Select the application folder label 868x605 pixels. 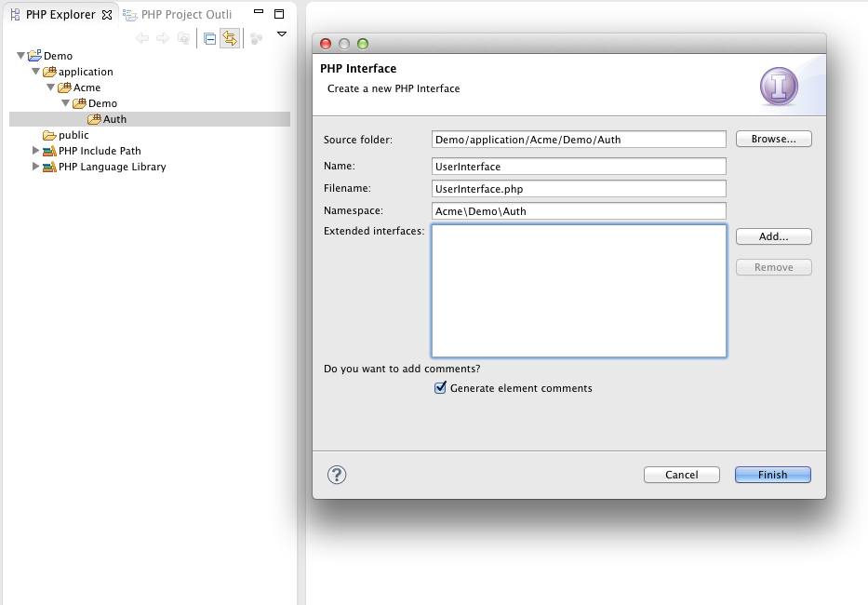click(86, 72)
